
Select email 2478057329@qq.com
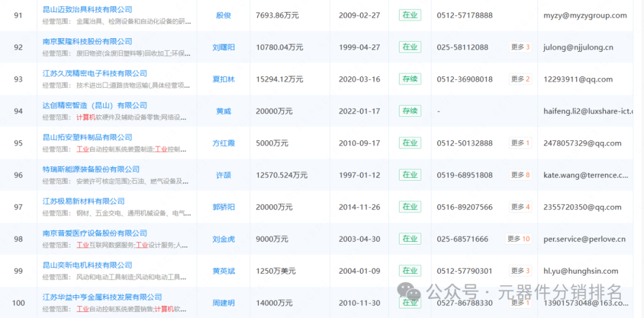point(582,143)
